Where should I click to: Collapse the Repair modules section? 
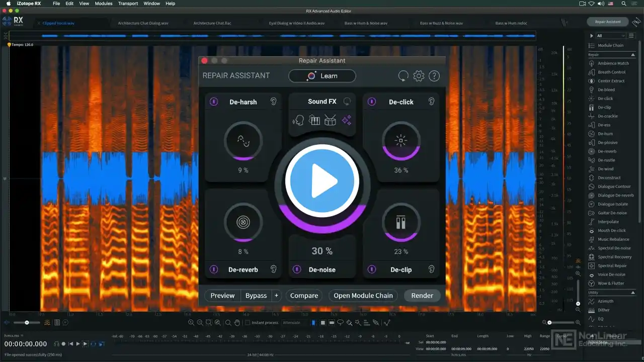coord(632,54)
